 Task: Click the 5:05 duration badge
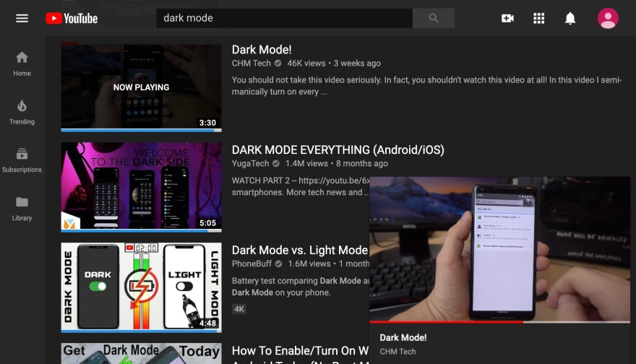click(207, 223)
